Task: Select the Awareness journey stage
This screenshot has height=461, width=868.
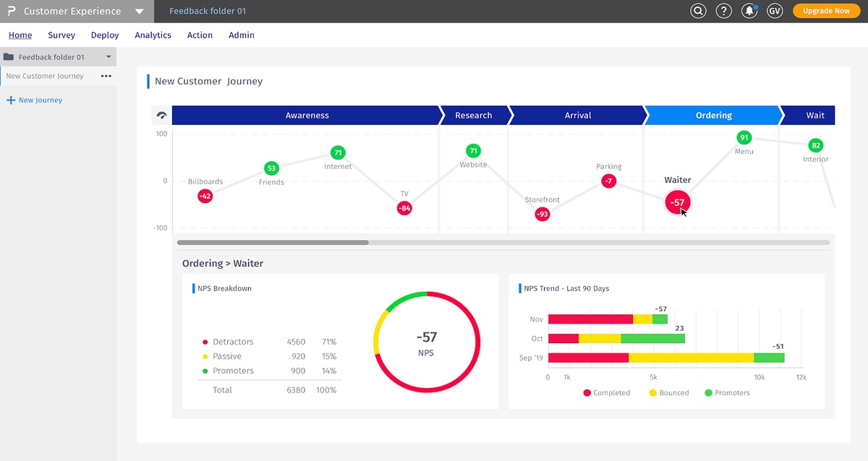Action: pyautogui.click(x=307, y=116)
